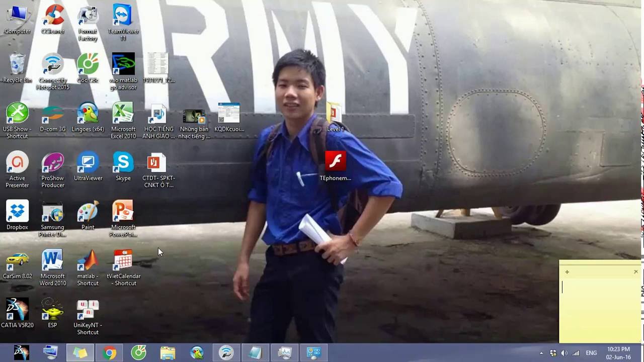Open the Samsung Printer shortcut
Viewport: 644px width, 362px height.
click(x=52, y=219)
